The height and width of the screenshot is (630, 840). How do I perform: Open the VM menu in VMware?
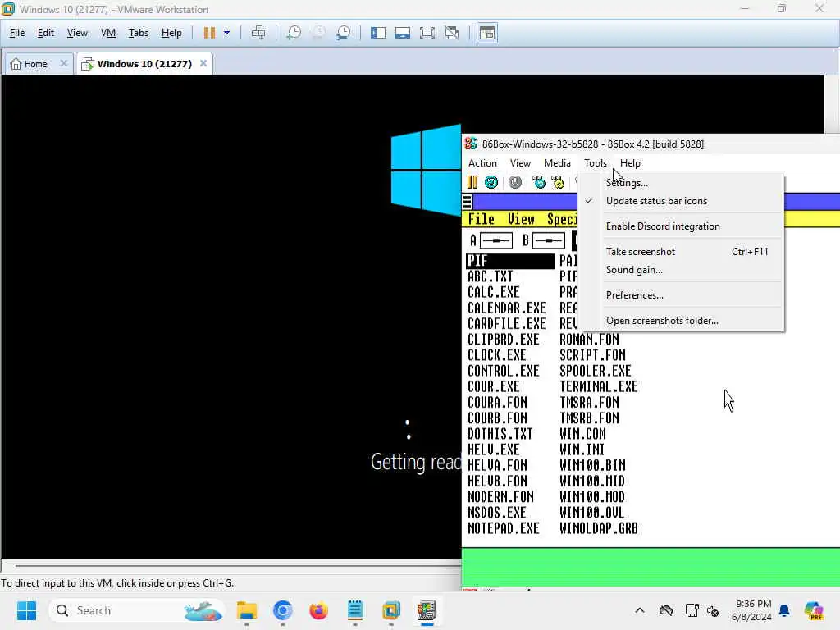pos(108,33)
